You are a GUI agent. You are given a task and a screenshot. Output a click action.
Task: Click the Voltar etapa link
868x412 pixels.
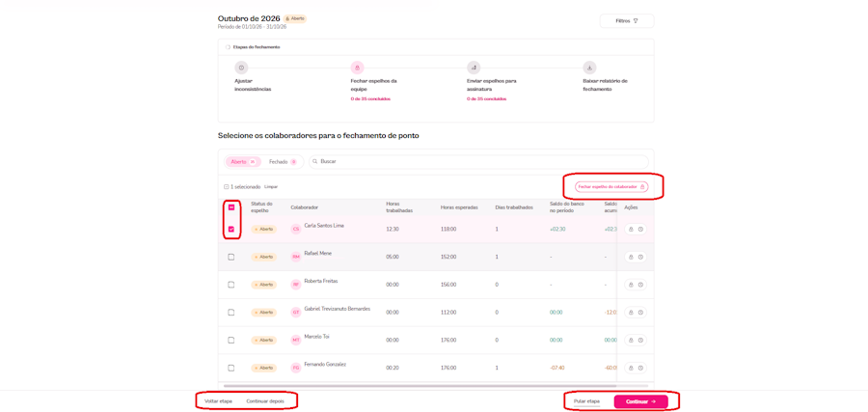tap(218, 401)
